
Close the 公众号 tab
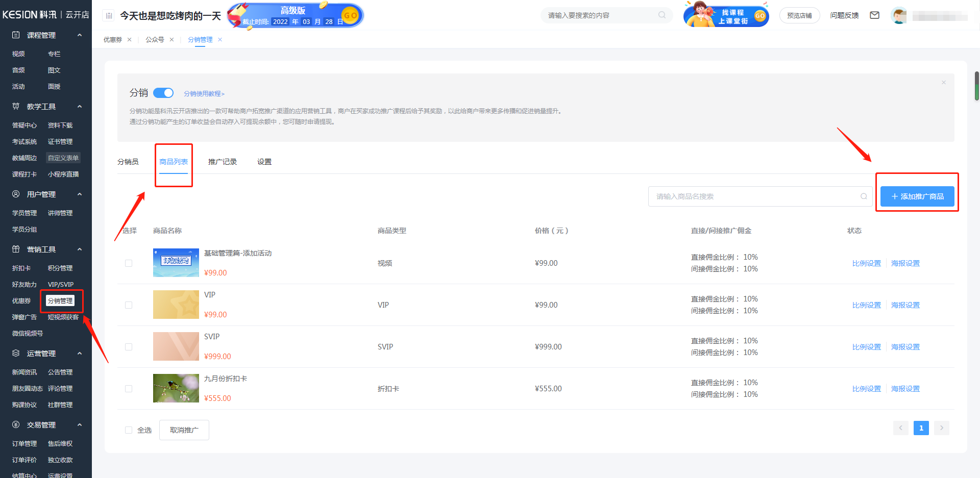[171, 40]
